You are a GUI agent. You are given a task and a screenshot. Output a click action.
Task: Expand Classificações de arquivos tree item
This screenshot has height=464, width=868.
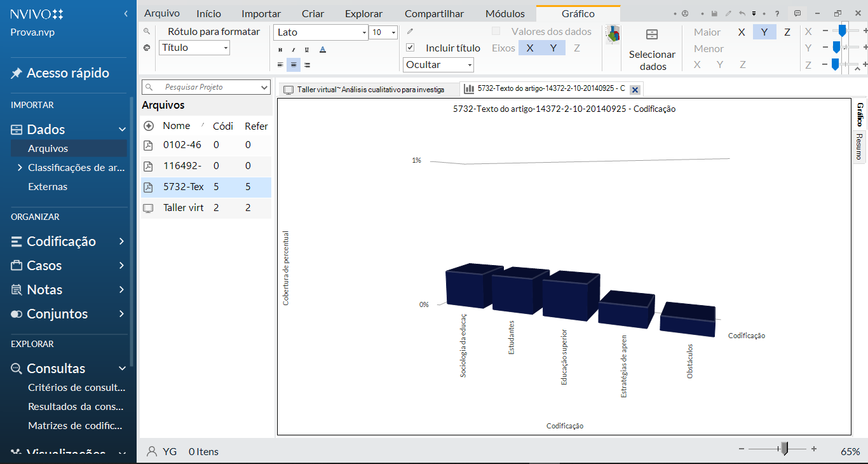point(20,168)
